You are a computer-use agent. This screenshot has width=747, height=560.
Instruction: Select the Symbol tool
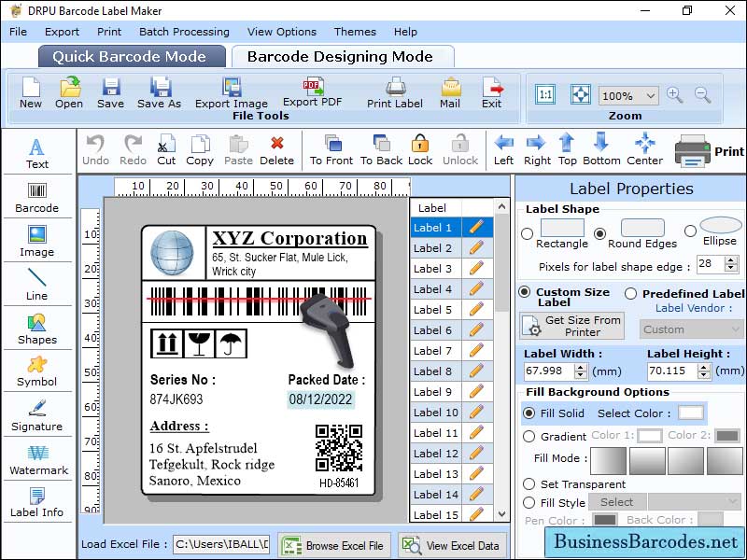[37, 371]
